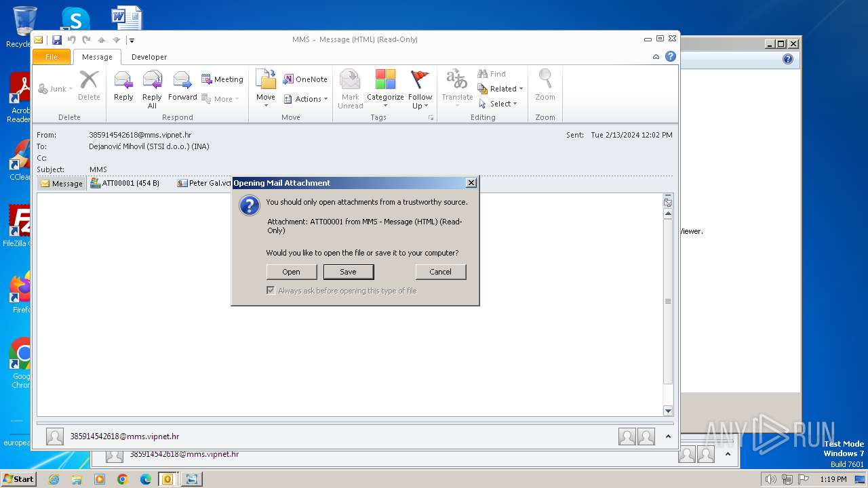Click Cancel in the attachment dialog
868x488 pixels.
coord(441,272)
